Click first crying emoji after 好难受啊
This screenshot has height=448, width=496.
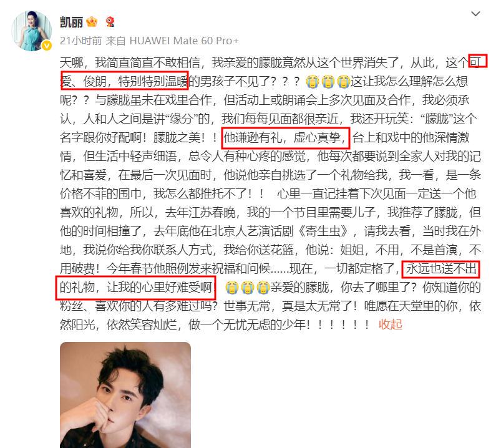pos(231,287)
